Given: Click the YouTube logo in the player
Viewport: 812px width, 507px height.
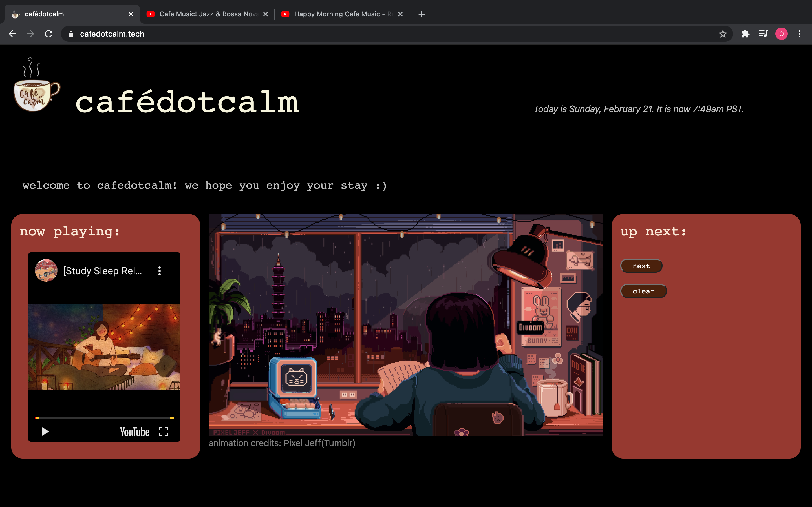Looking at the screenshot, I should 135,432.
